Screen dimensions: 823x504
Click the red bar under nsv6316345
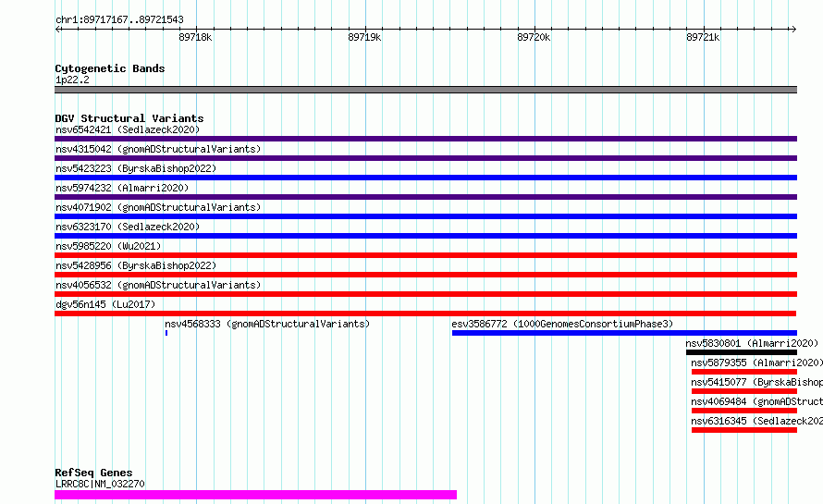click(744, 430)
